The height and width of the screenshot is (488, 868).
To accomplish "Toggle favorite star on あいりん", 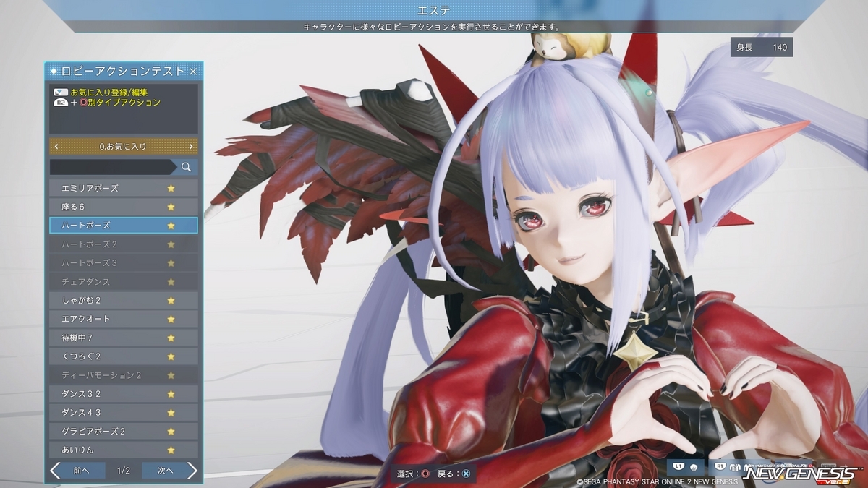I will pos(171,450).
